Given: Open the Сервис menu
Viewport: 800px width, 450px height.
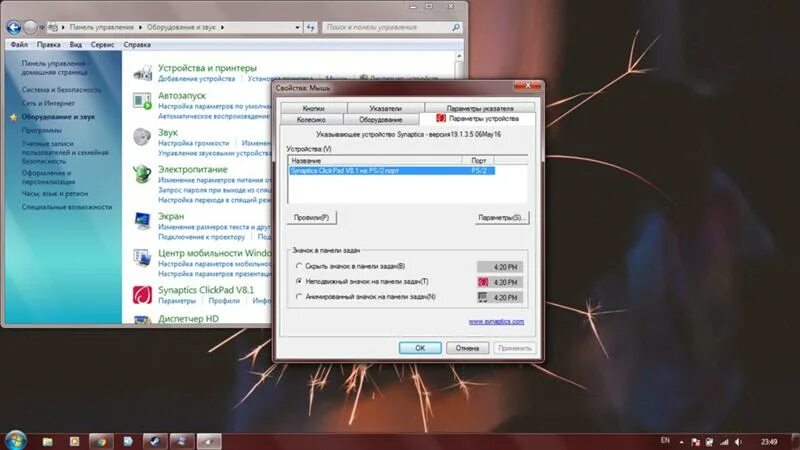Looking at the screenshot, I should tap(103, 44).
